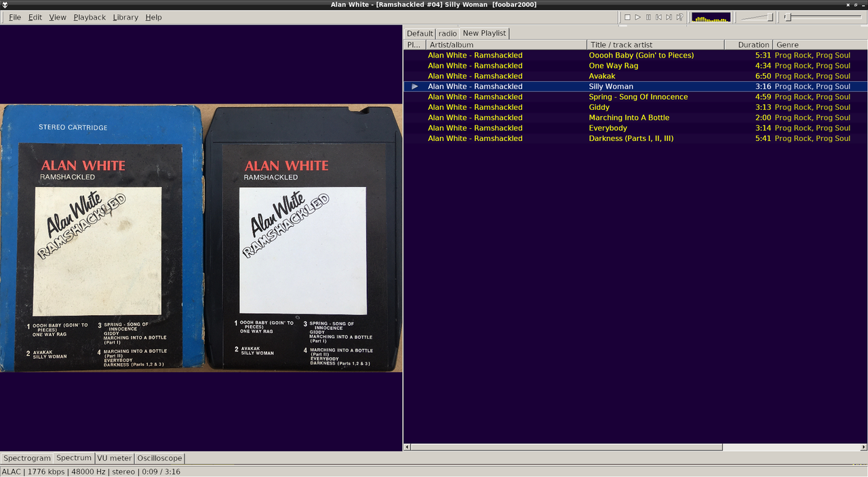
Task: Select track Darkness (Parts I, II, III)
Action: click(x=635, y=138)
